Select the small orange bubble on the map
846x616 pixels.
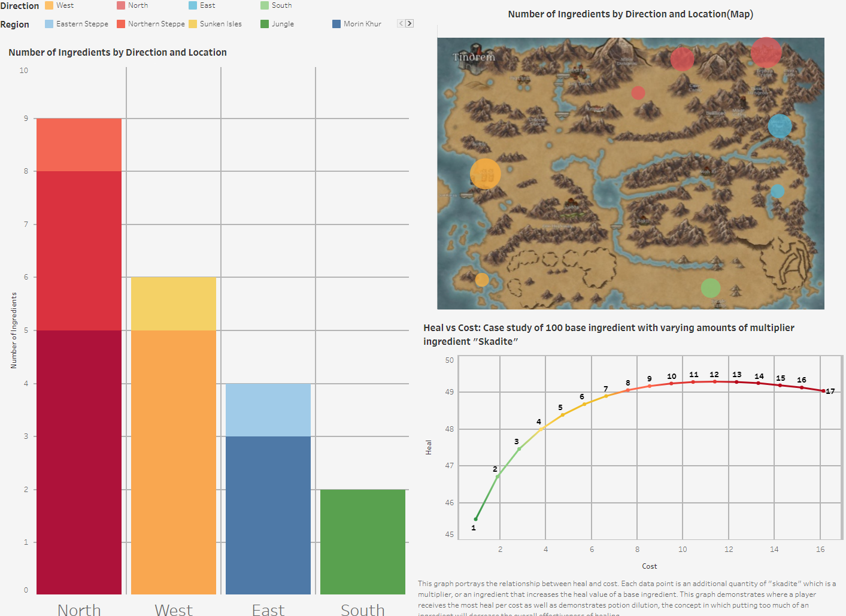[482, 280]
